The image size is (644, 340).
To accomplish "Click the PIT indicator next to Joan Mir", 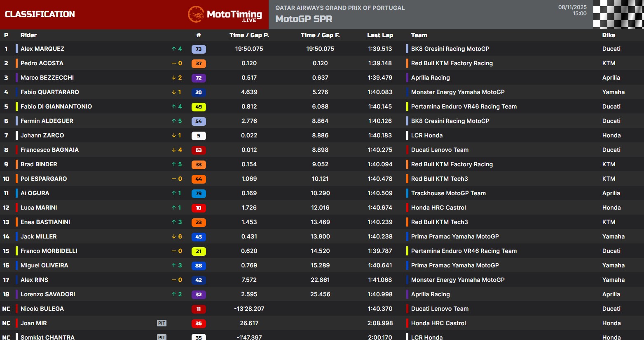I will 162,323.
